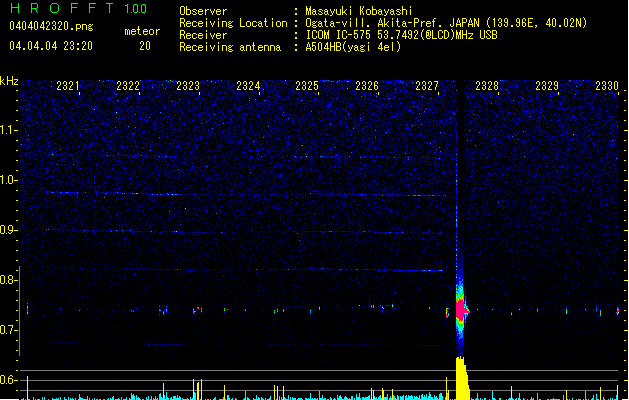The image size is (629, 400).
Task: Click the 2327 time marker
Action: pos(427,86)
